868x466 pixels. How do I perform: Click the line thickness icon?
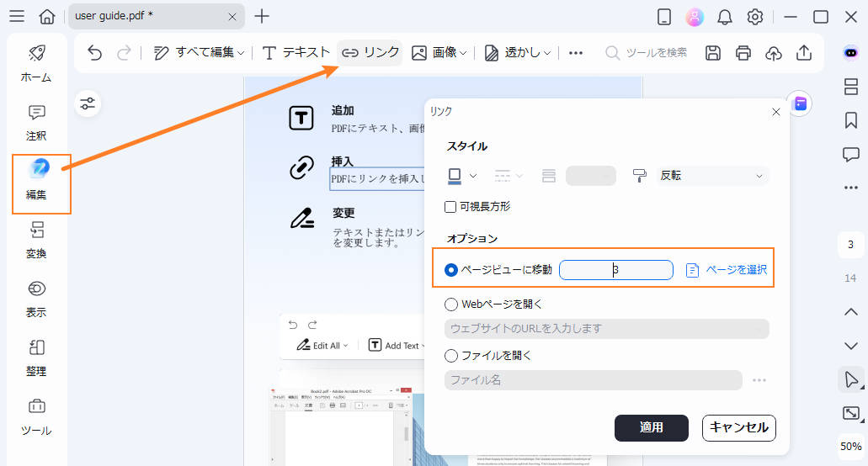click(x=549, y=177)
